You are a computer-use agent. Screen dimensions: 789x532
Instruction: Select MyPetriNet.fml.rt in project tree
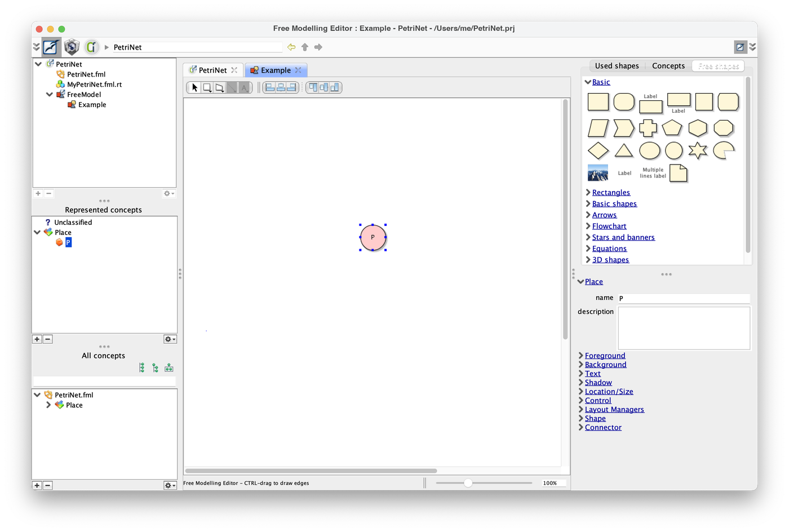click(x=94, y=85)
